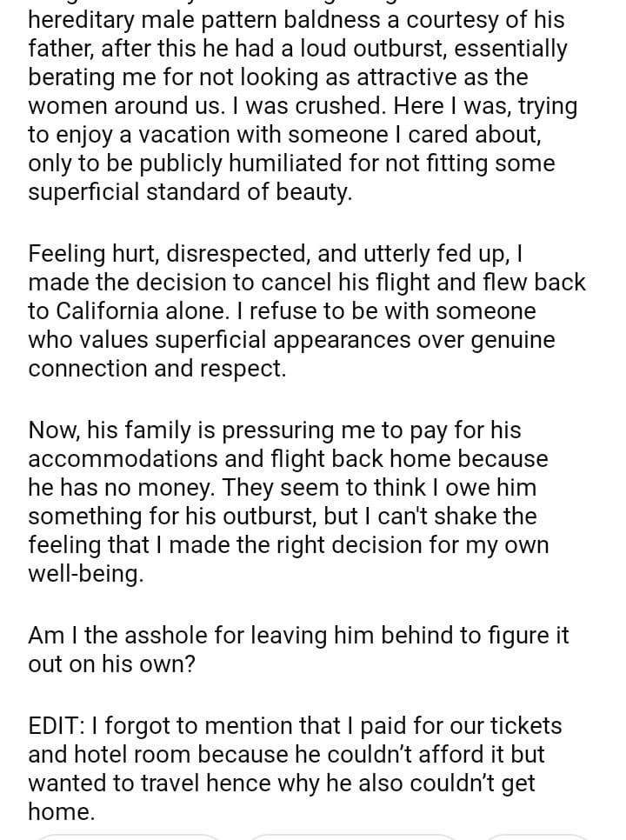Click the final word "home." of the post
The image size is (626, 840).
[x=61, y=812]
